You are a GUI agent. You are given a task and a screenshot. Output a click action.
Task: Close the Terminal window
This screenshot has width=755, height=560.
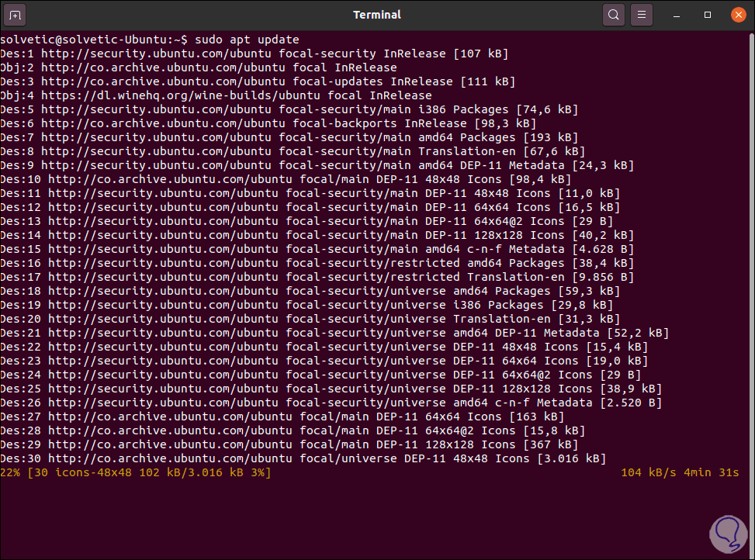point(734,14)
